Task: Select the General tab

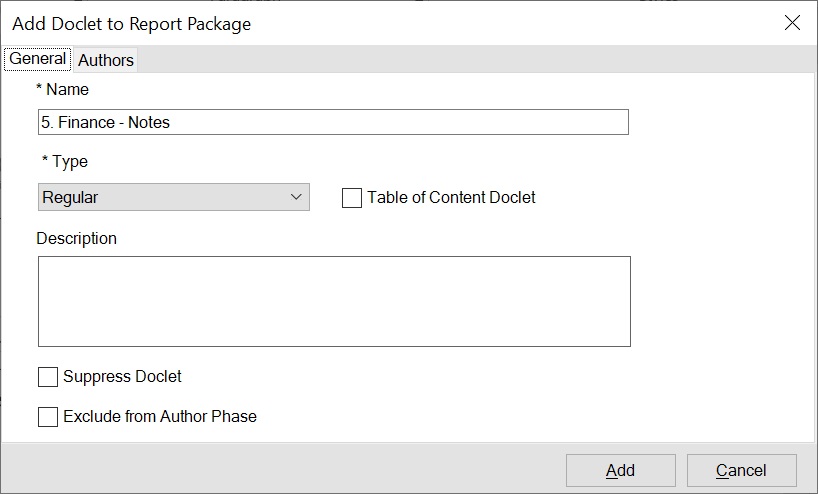Action: click(38, 59)
